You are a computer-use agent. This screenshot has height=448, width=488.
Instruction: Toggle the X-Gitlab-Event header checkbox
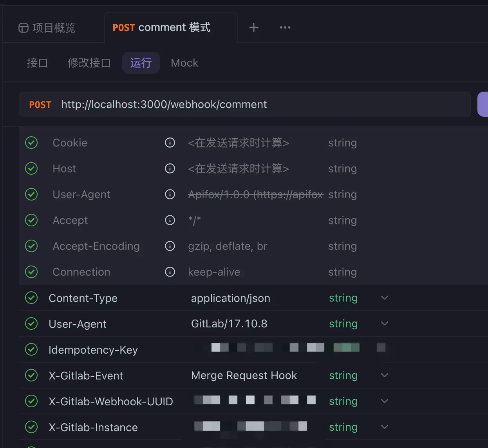pos(31,376)
